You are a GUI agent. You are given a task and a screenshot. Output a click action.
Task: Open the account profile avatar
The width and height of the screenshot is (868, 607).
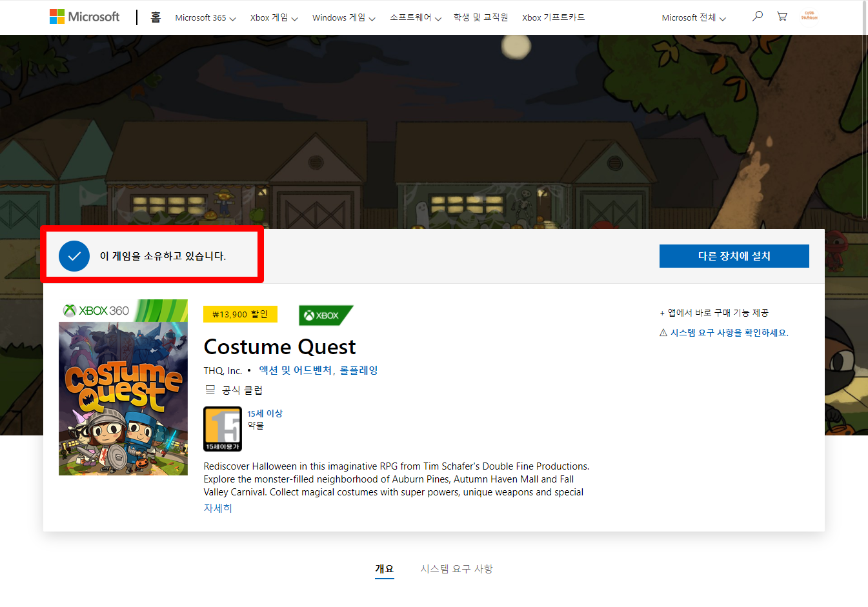809,16
